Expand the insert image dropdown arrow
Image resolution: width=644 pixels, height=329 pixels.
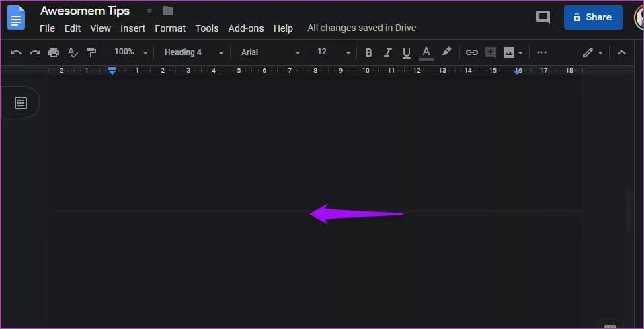pyautogui.click(x=520, y=53)
